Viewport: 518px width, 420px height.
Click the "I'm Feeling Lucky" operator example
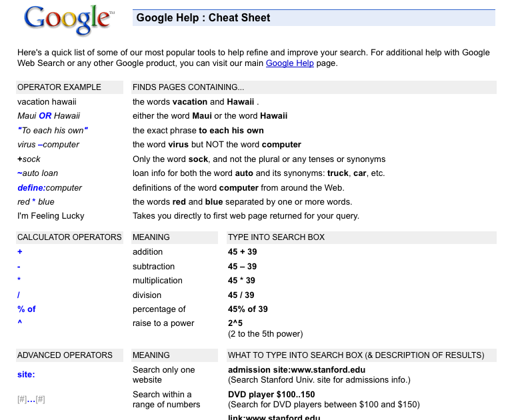pyautogui.click(x=51, y=216)
